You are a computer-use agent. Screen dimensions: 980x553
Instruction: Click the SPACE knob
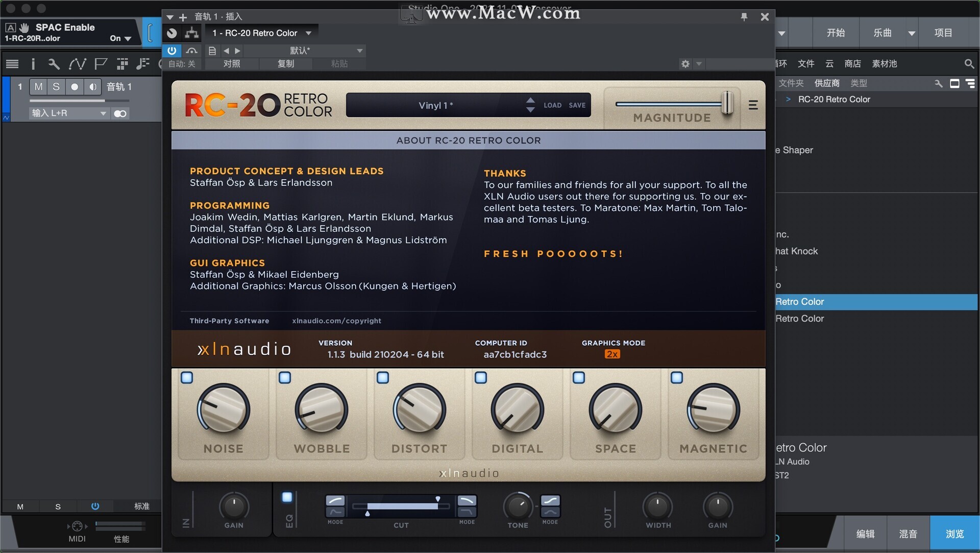(x=616, y=410)
